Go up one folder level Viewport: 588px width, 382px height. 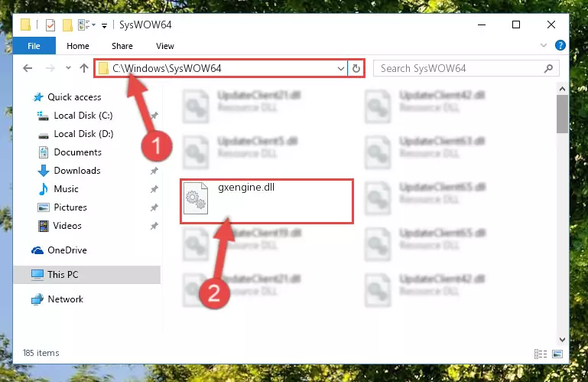(84, 68)
